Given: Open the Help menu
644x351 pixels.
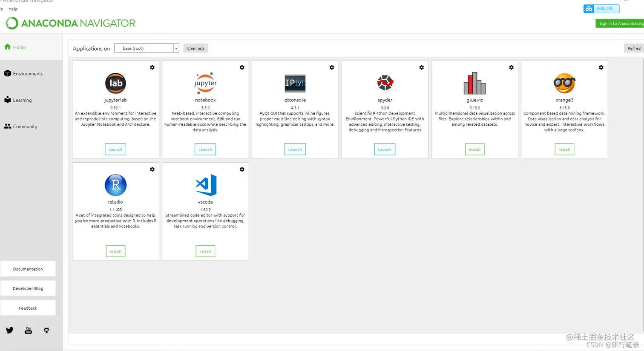Looking at the screenshot, I should click(13, 9).
